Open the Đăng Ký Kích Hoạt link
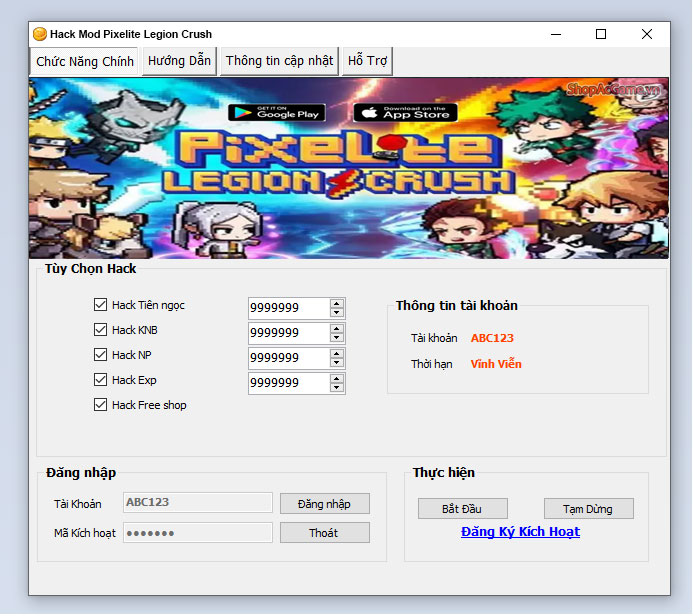Screen dimensions: 693x616 pyautogui.click(x=520, y=532)
